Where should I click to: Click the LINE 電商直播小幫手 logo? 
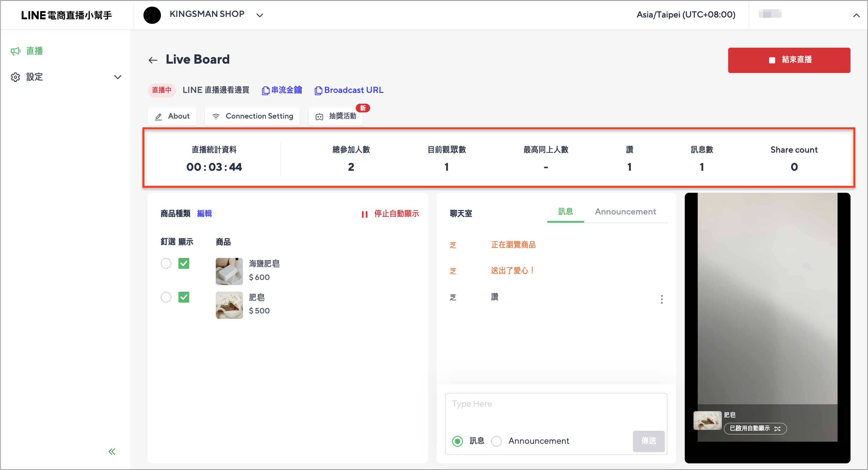66,15
